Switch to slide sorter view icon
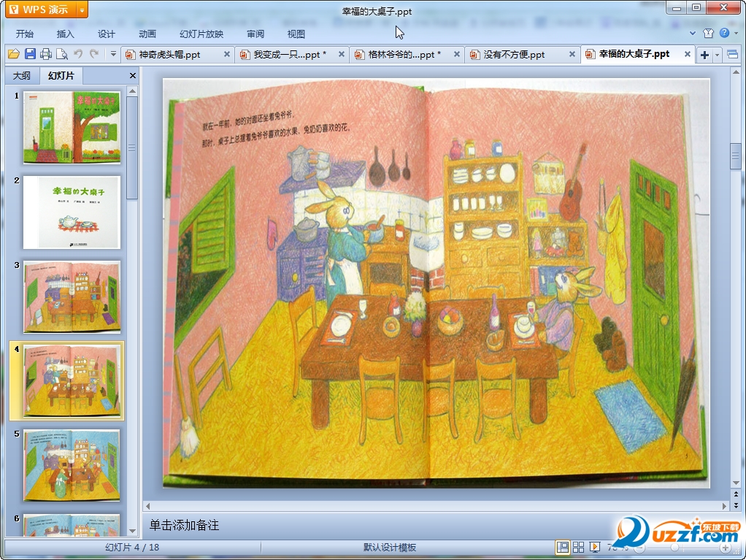 [x=579, y=547]
